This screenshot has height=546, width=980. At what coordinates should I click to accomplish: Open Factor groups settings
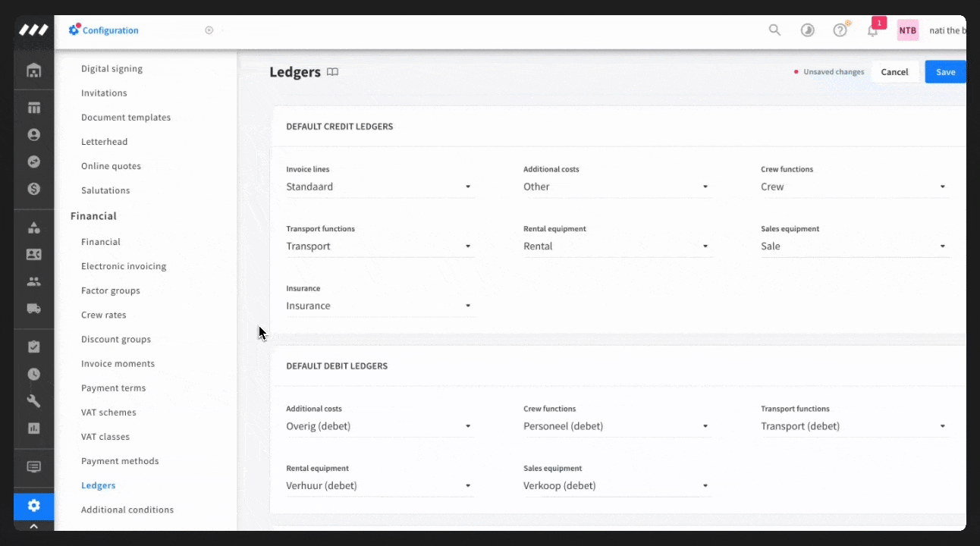(111, 290)
